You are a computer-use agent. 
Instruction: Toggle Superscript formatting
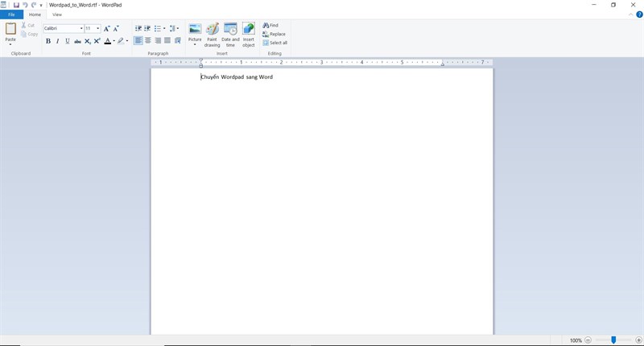97,41
